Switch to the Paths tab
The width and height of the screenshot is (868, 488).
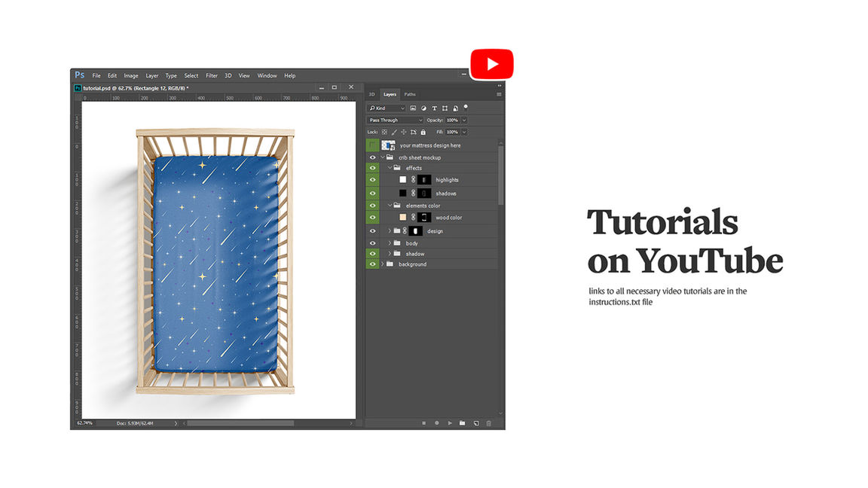[x=410, y=95]
